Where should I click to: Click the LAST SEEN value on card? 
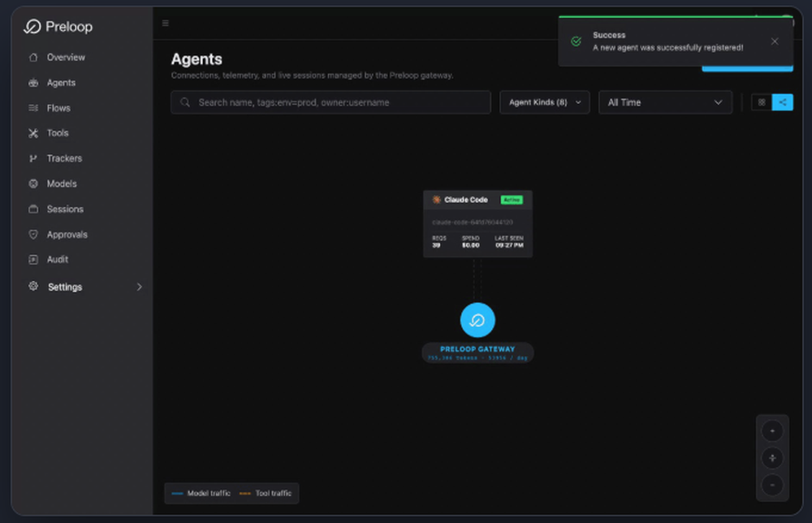tap(509, 245)
